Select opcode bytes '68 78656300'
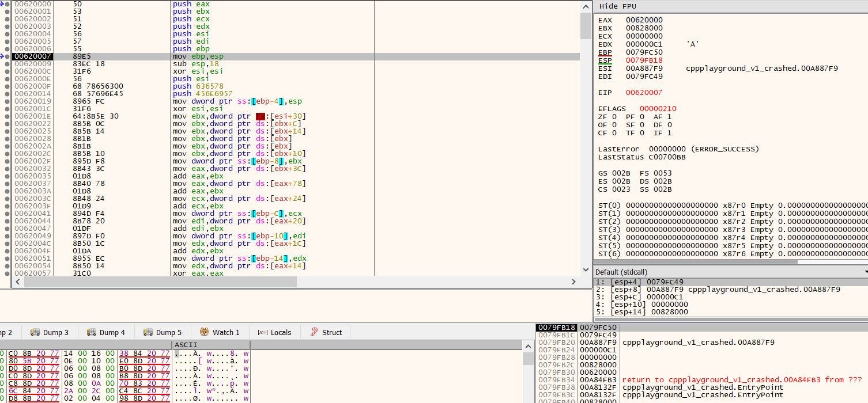The height and width of the screenshot is (403, 868). tap(98, 86)
